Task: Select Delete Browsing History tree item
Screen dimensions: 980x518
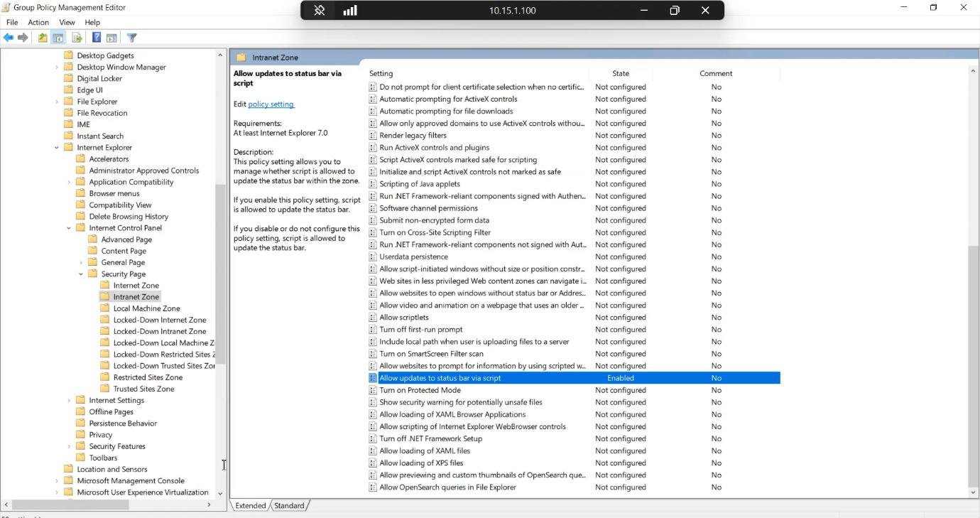Action: coord(129,217)
